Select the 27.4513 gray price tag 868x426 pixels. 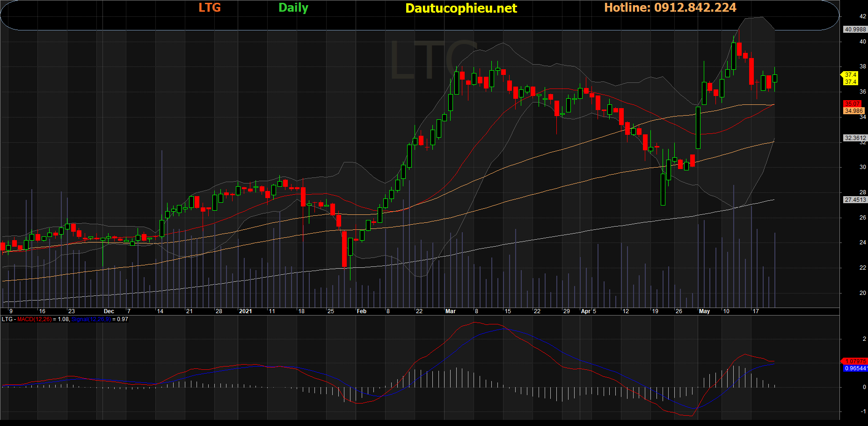coord(855,200)
